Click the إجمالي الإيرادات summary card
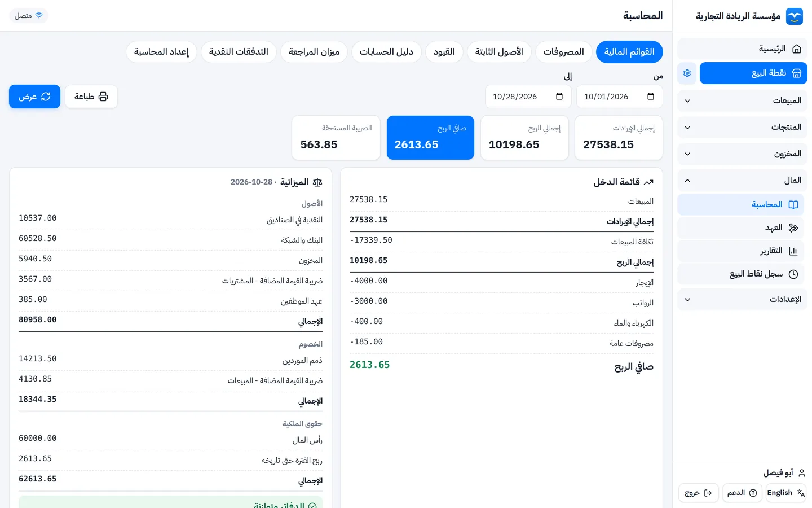Screen dimensions: 812x508 point(619,138)
